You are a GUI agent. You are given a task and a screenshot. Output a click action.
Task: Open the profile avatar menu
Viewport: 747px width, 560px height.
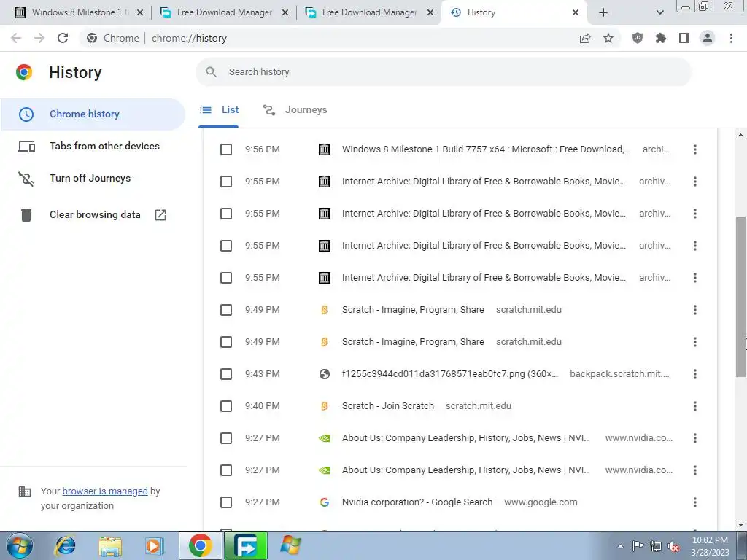[x=708, y=38]
